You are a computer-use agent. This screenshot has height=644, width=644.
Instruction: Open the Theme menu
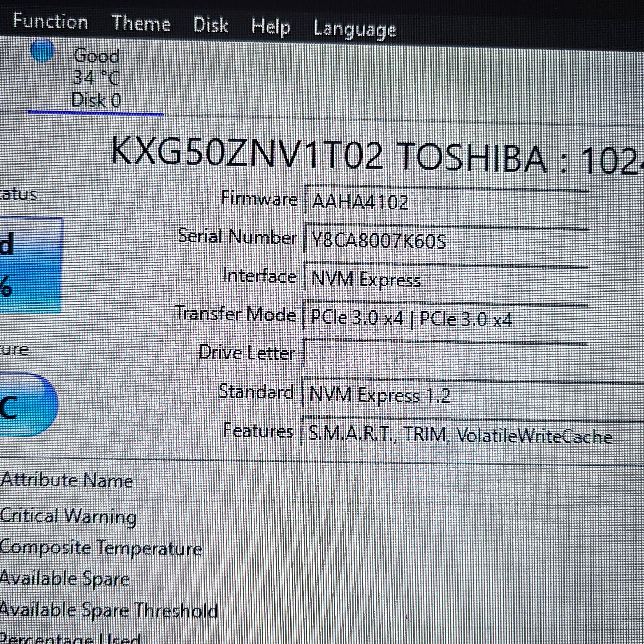click(x=141, y=24)
